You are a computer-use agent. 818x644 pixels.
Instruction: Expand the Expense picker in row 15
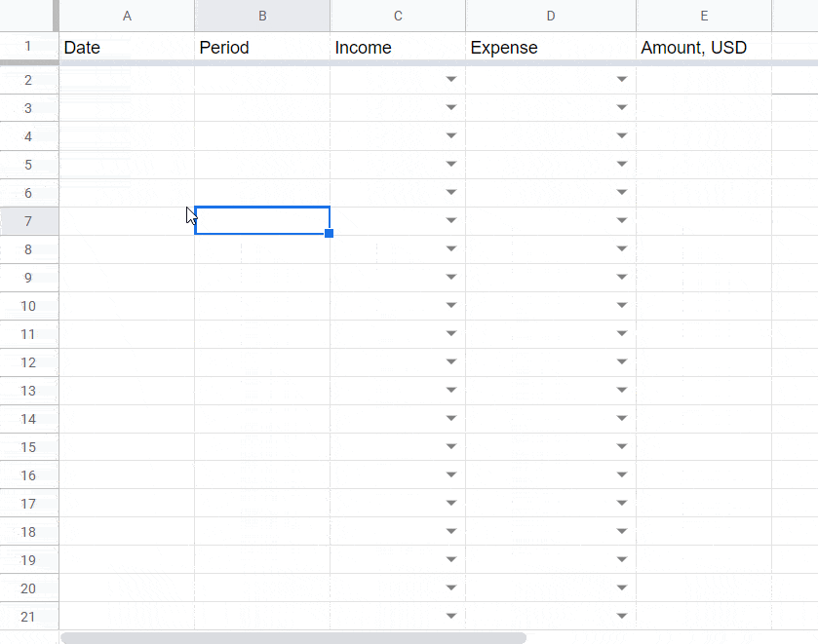point(621,446)
